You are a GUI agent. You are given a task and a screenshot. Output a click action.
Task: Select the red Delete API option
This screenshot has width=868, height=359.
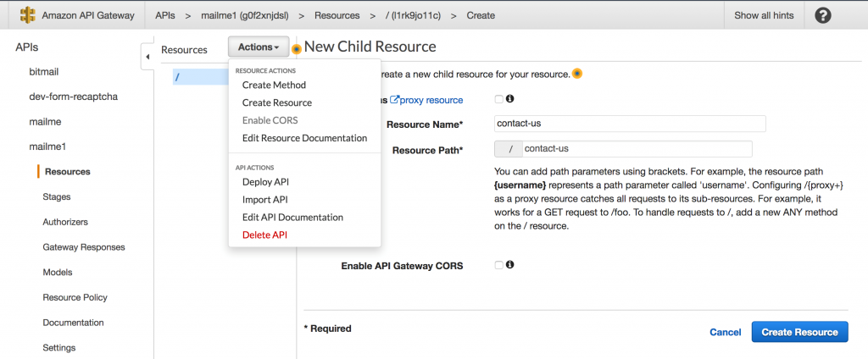click(x=264, y=235)
